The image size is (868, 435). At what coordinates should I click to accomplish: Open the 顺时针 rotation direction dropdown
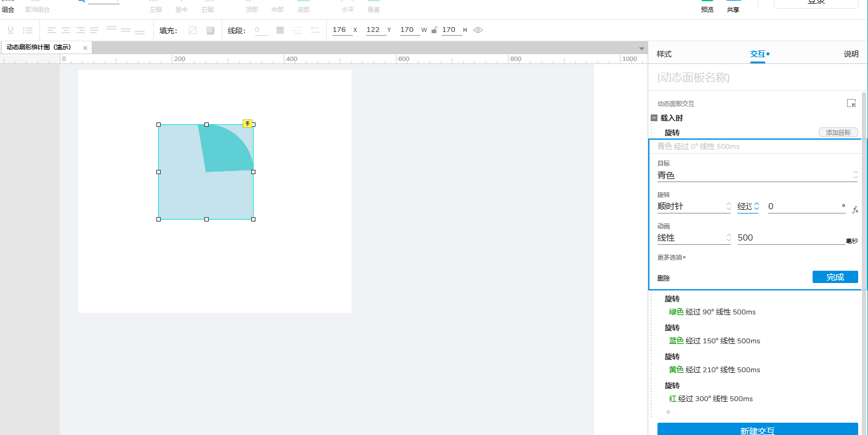click(694, 207)
